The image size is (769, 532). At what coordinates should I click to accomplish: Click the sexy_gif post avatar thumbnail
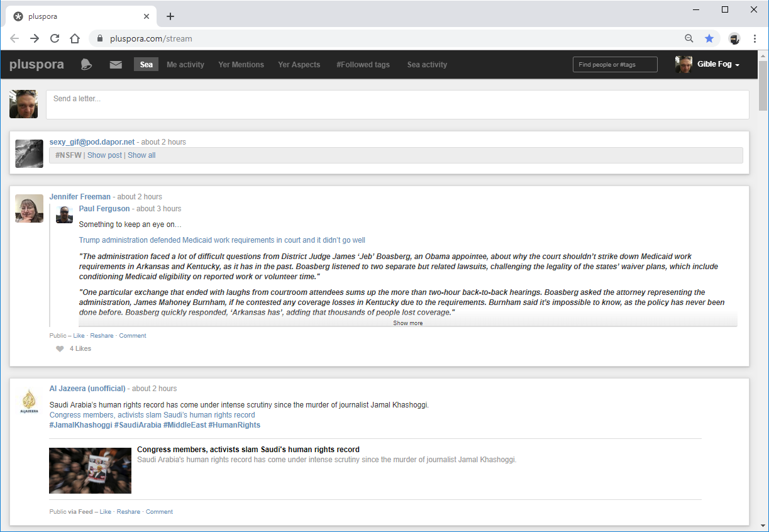tap(29, 153)
